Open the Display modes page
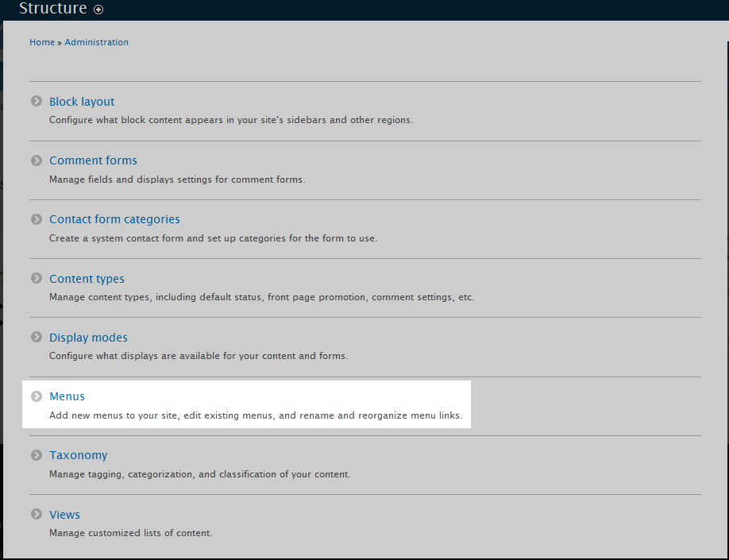 pyautogui.click(x=88, y=338)
